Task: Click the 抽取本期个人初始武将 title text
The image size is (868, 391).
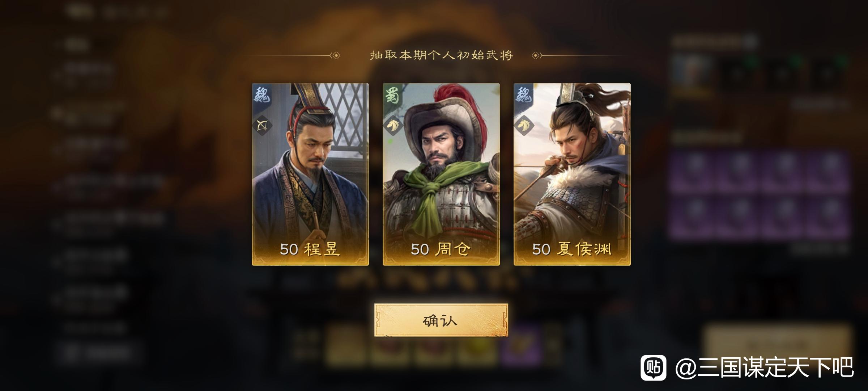Action: click(x=441, y=55)
